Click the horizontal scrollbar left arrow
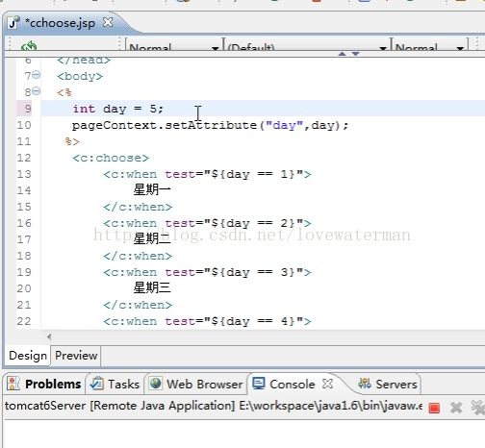 pyautogui.click(x=49, y=336)
